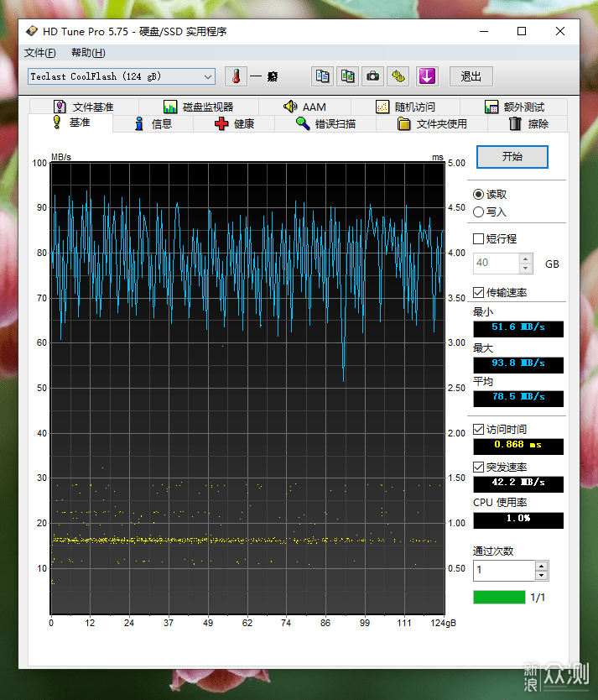Image resolution: width=598 pixels, height=700 pixels.
Task: Click the 93.8 MB/s maximum value
Action: click(518, 365)
